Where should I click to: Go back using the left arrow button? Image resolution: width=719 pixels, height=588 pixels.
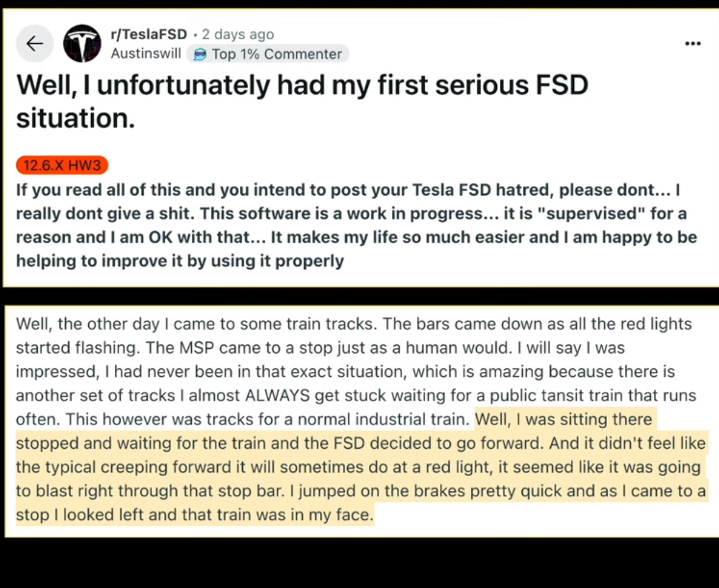click(x=34, y=43)
